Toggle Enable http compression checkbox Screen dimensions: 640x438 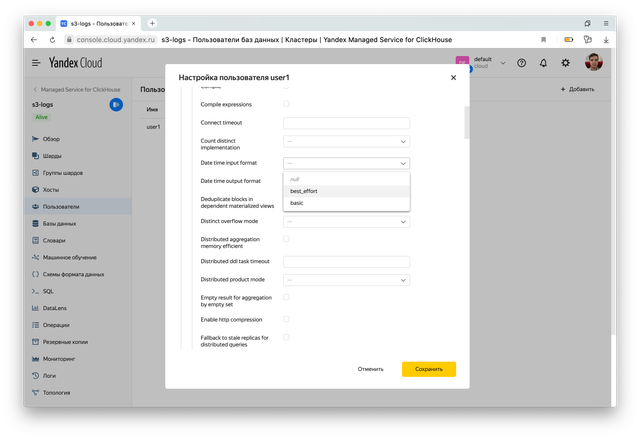(x=287, y=319)
